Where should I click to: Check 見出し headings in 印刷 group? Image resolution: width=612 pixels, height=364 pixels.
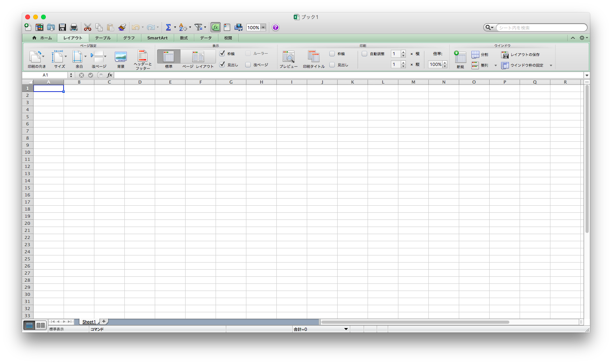click(332, 64)
